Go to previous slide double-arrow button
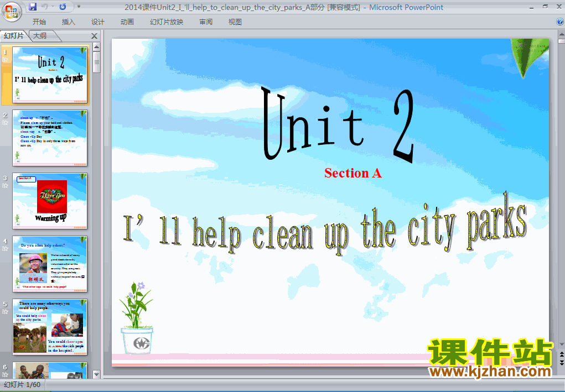The image size is (565, 392). tap(561, 356)
